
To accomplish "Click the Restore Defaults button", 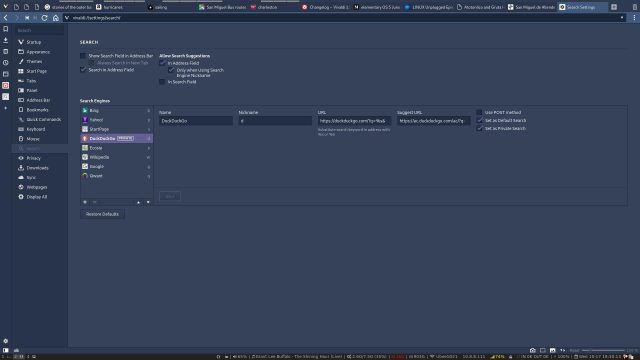I will [x=102, y=214].
